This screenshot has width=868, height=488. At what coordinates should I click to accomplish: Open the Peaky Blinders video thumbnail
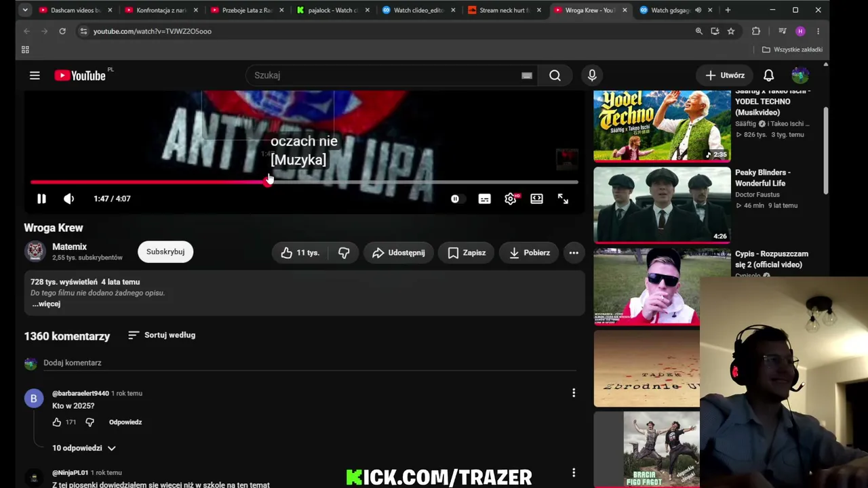tap(662, 204)
